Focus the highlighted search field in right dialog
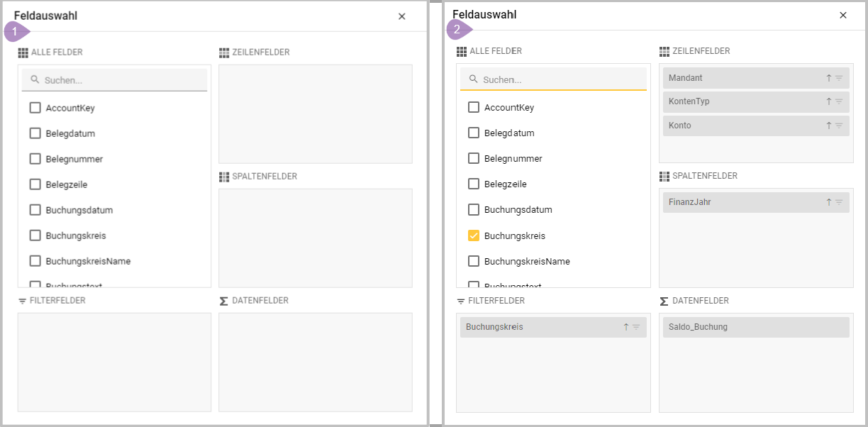 (x=560, y=79)
